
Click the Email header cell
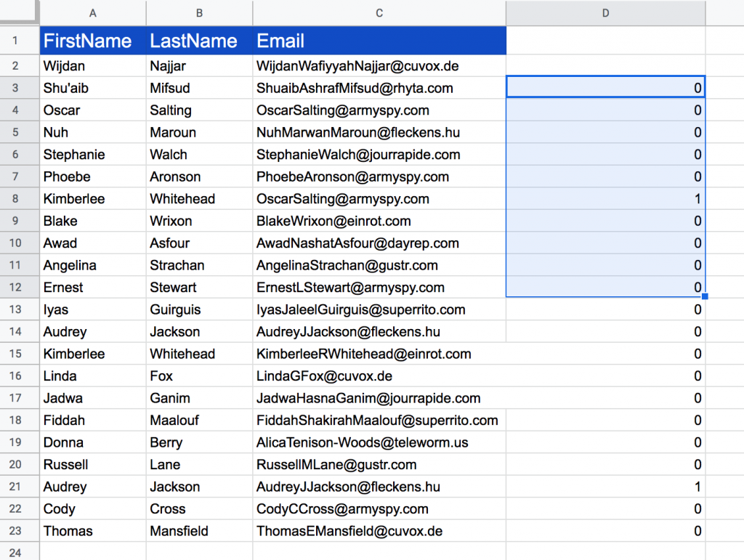(x=379, y=40)
